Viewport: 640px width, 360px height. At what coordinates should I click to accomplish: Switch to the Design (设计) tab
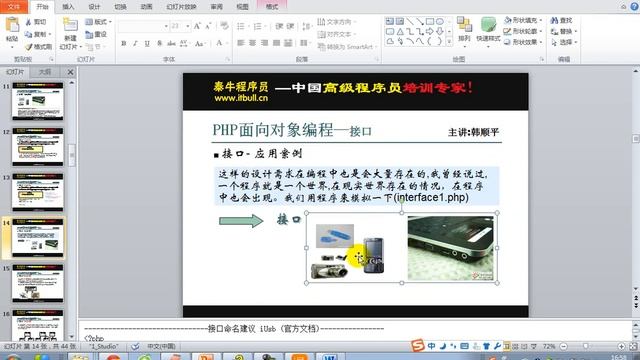(x=94, y=7)
